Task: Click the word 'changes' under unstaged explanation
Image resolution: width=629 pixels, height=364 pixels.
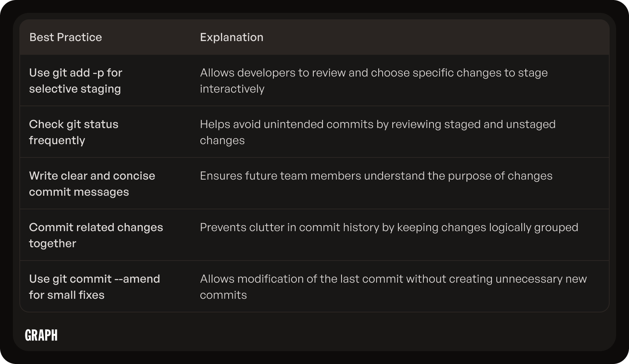Action: [x=222, y=141]
